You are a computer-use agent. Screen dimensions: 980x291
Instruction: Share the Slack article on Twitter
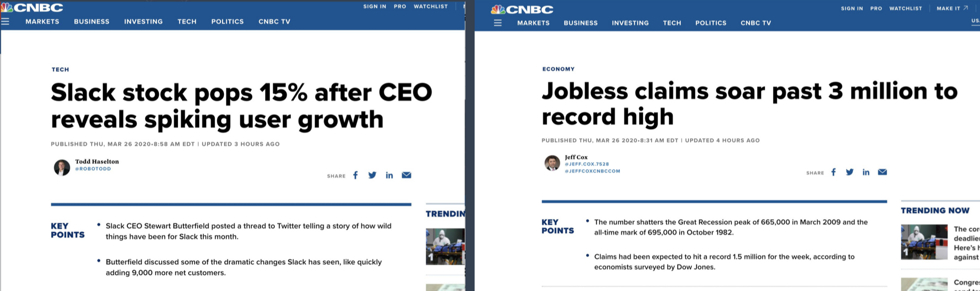[372, 175]
